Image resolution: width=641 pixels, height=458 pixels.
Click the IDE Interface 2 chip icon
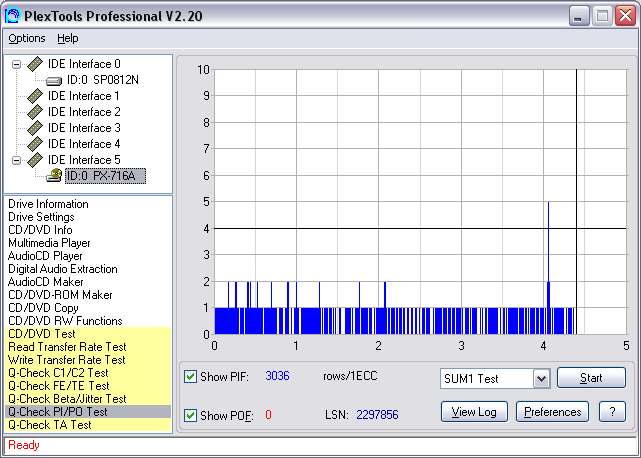[x=35, y=112]
